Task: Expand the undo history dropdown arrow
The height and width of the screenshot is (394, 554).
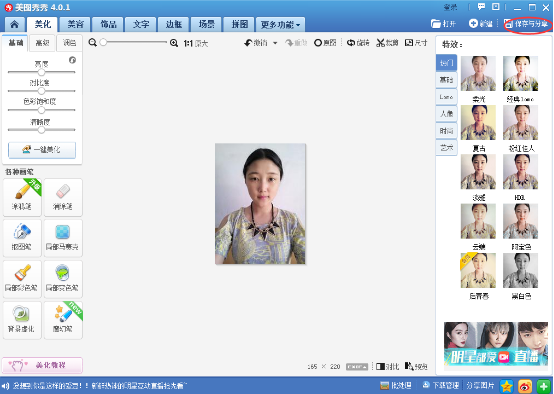Action: coord(275,43)
